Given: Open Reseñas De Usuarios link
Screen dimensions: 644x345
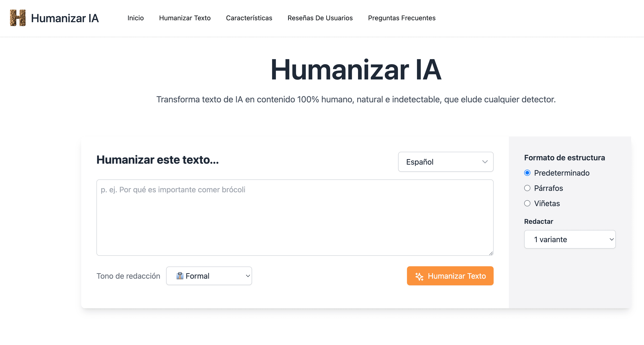Looking at the screenshot, I should pos(320,18).
